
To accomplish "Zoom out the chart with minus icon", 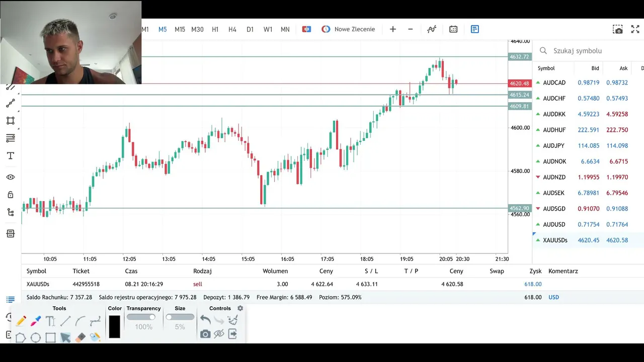I will 411,29.
